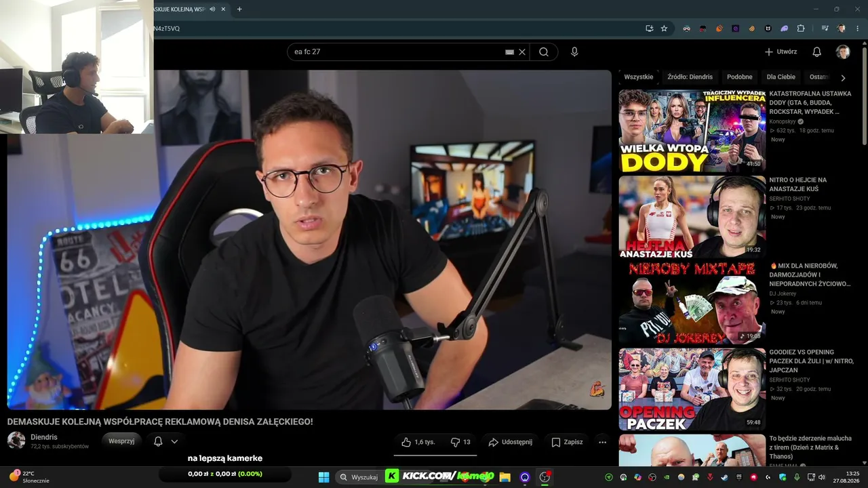Open the MIX DLA NIEROBÓW video title

(x=810, y=274)
